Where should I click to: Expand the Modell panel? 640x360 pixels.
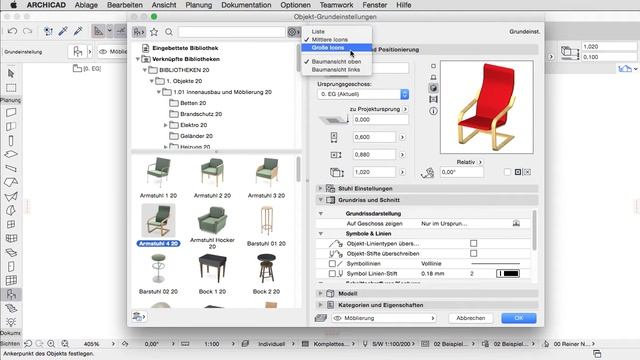click(x=320, y=293)
